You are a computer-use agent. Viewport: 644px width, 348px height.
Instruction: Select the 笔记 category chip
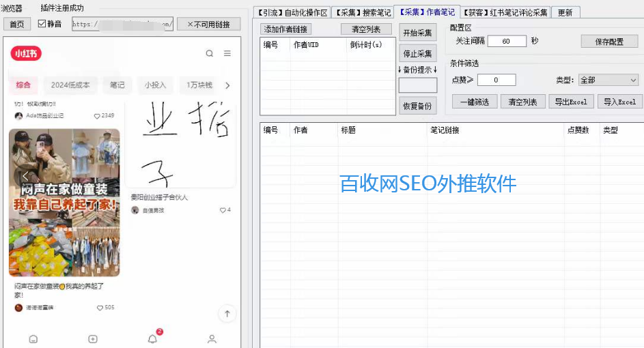click(117, 85)
